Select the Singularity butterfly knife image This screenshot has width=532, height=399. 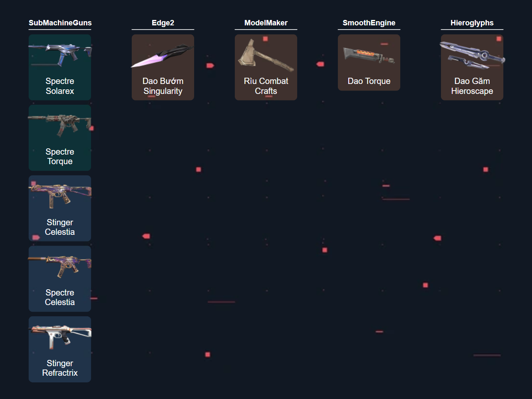(163, 55)
